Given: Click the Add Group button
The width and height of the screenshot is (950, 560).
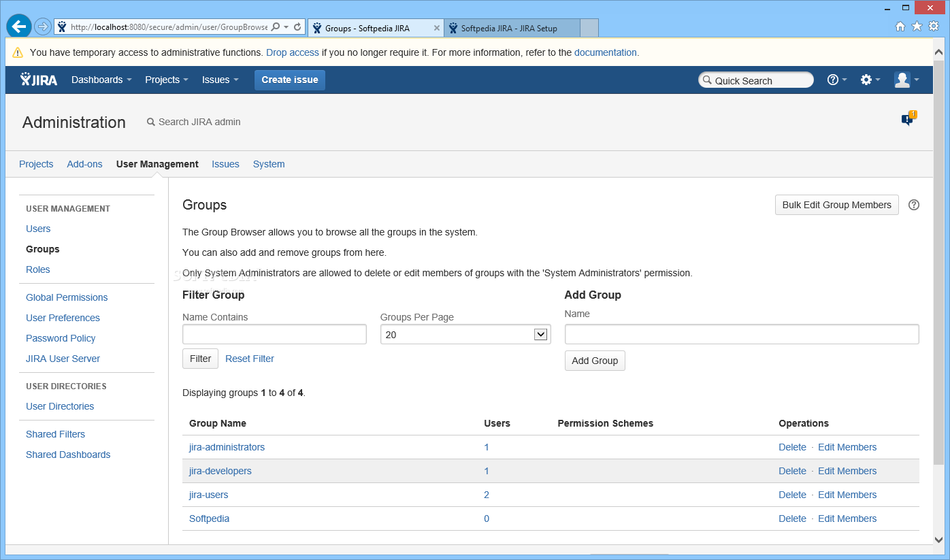Looking at the screenshot, I should point(595,361).
